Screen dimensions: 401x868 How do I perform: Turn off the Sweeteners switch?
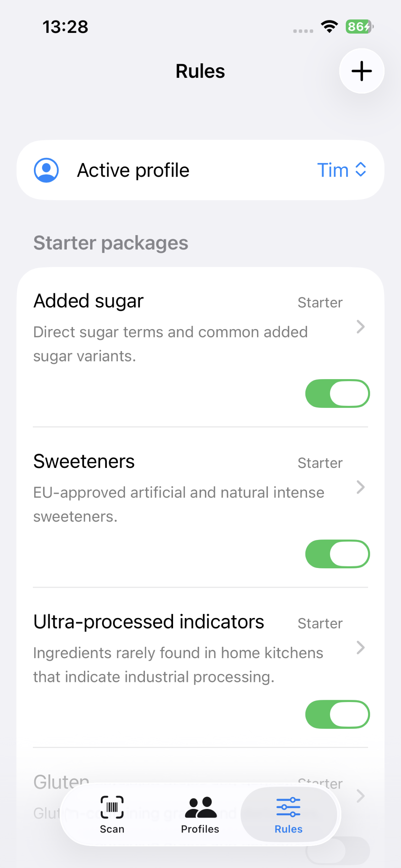(337, 554)
